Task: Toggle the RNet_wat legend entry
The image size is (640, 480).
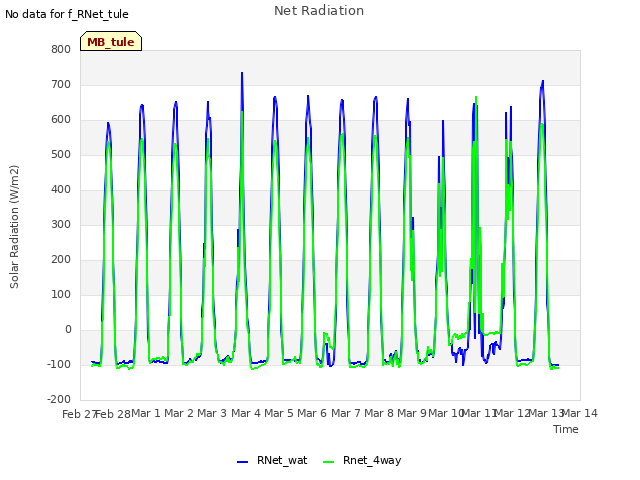Action: pyautogui.click(x=272, y=460)
